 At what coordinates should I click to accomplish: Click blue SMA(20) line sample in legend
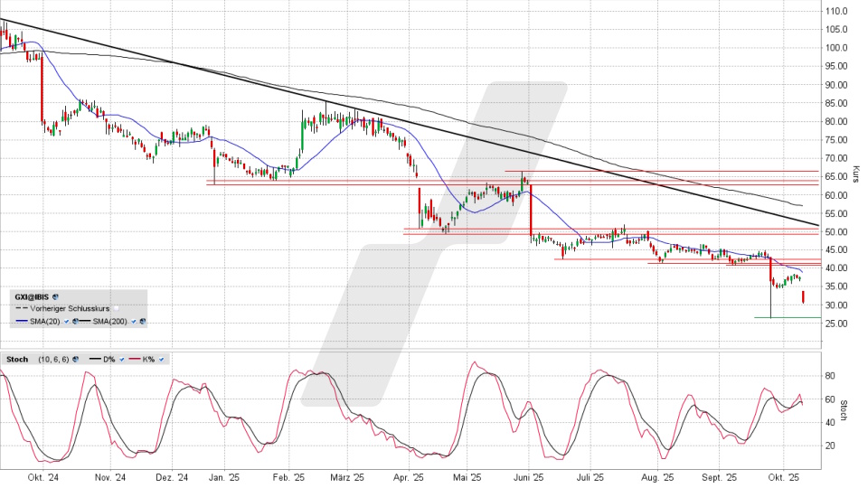point(20,321)
